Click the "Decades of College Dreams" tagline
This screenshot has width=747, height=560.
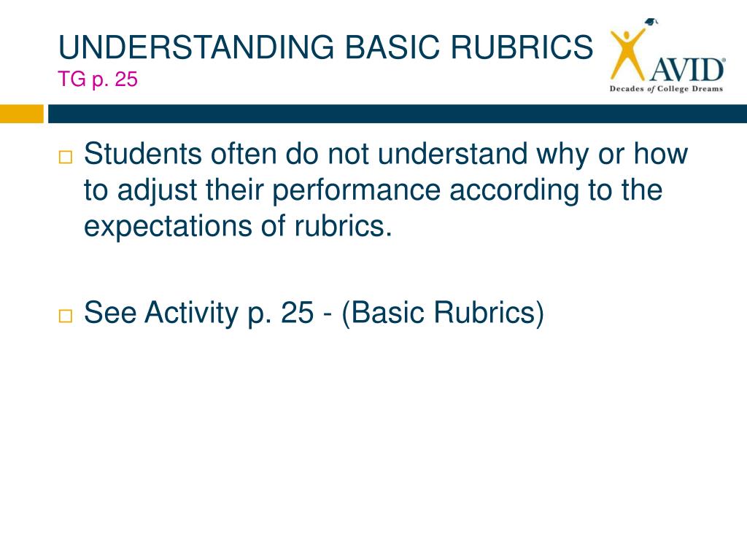coord(666,88)
